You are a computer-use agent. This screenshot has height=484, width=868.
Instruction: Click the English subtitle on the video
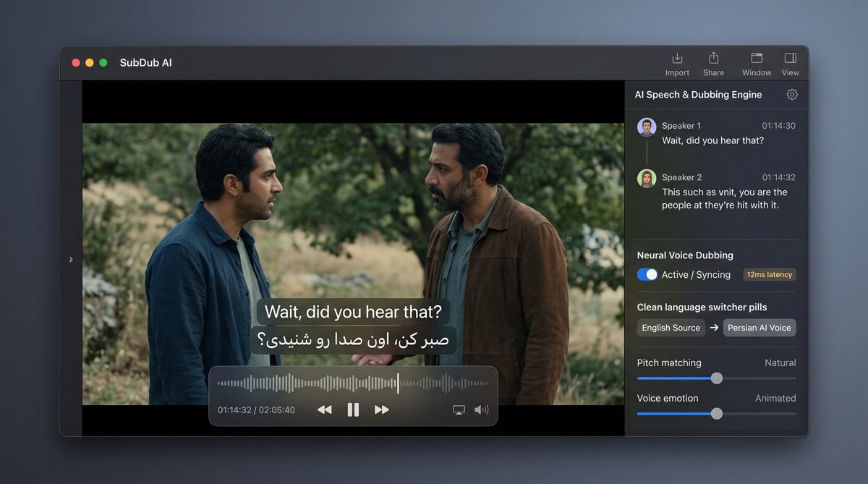(x=353, y=313)
